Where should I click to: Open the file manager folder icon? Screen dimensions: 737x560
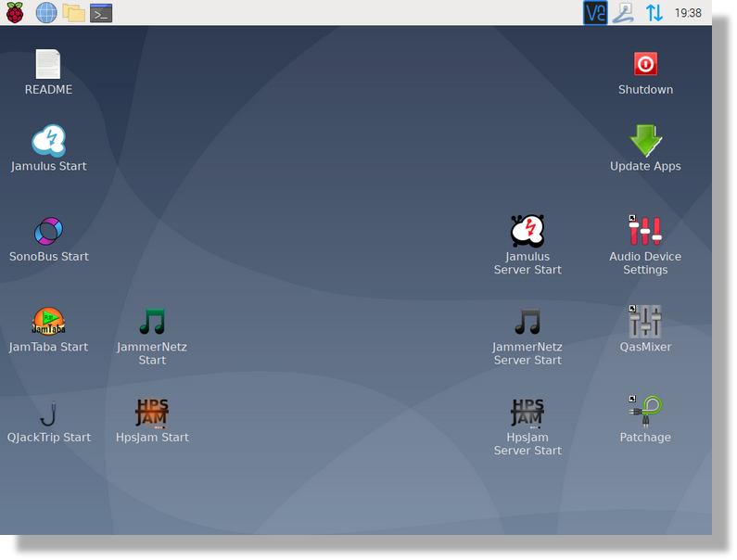74,13
